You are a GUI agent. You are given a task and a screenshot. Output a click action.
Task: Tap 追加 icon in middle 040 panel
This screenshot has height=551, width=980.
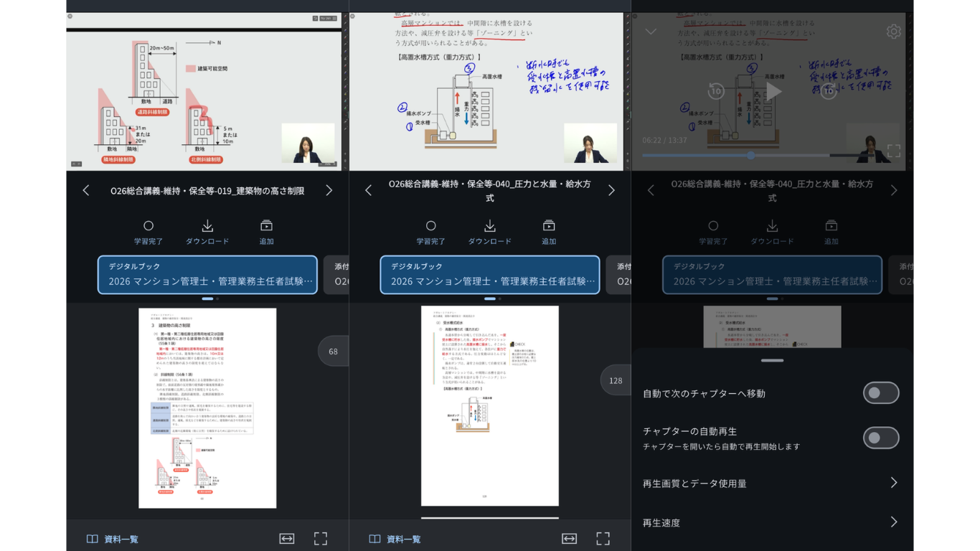pos(549,232)
